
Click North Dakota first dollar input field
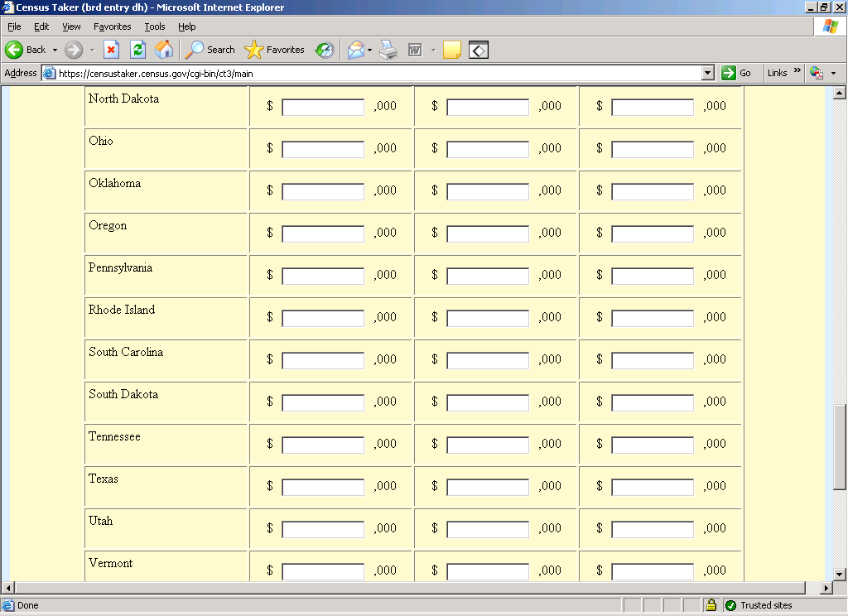coord(323,107)
